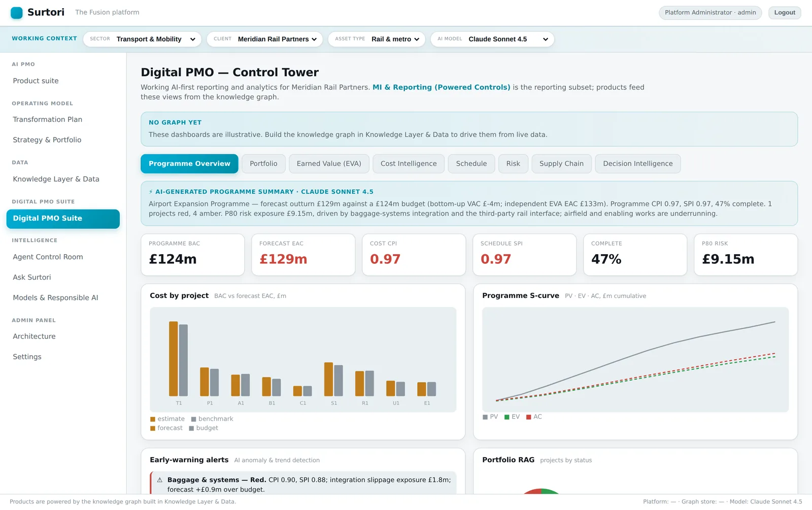Click the S1 bars in Cost by project chart
The image size is (812, 510).
click(333, 379)
